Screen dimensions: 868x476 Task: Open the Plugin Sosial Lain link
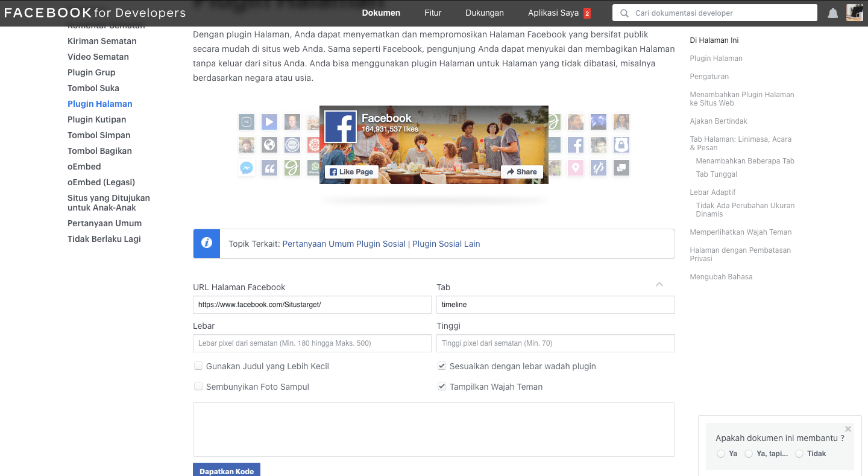(446, 244)
